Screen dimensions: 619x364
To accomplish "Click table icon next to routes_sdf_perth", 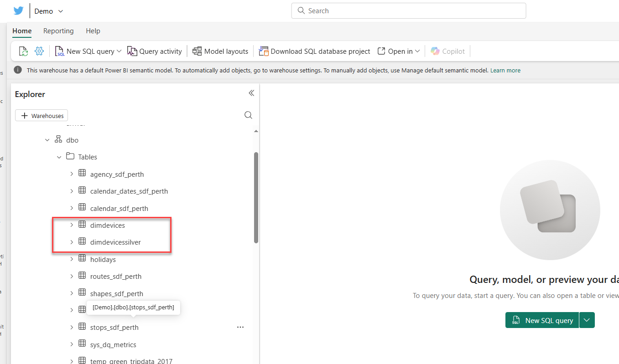I will tap(82, 276).
